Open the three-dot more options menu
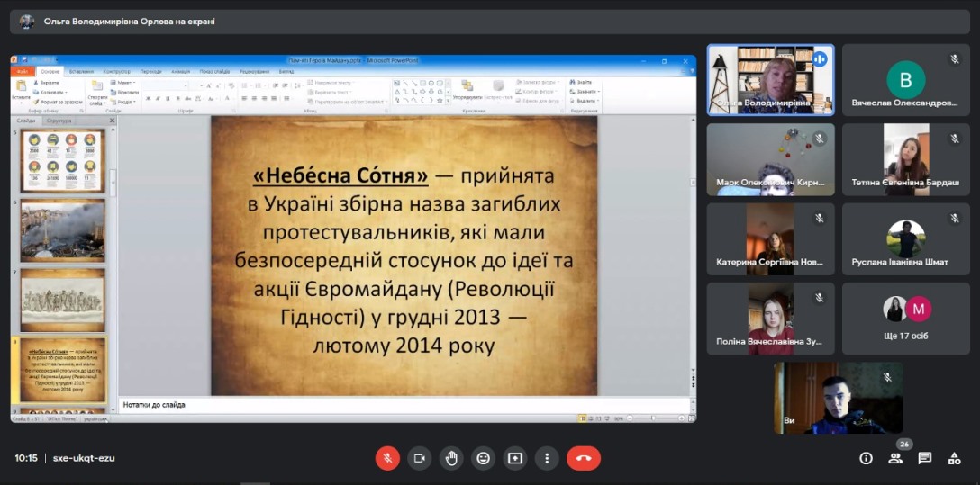The image size is (980, 485). point(547,458)
